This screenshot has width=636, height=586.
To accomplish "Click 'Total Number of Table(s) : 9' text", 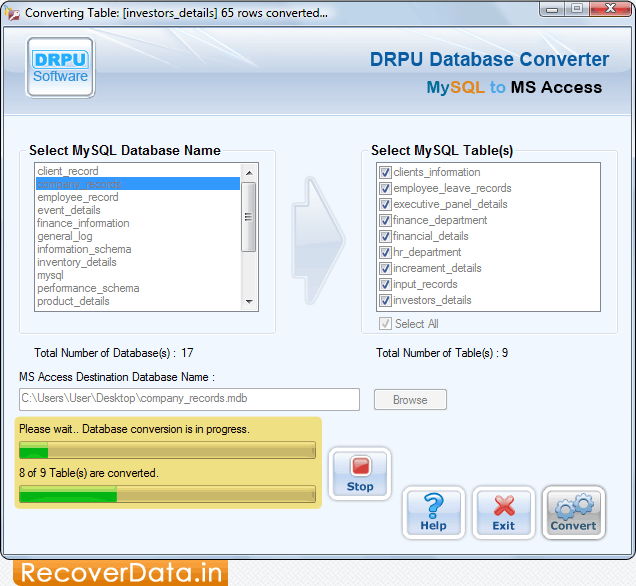I will point(442,353).
